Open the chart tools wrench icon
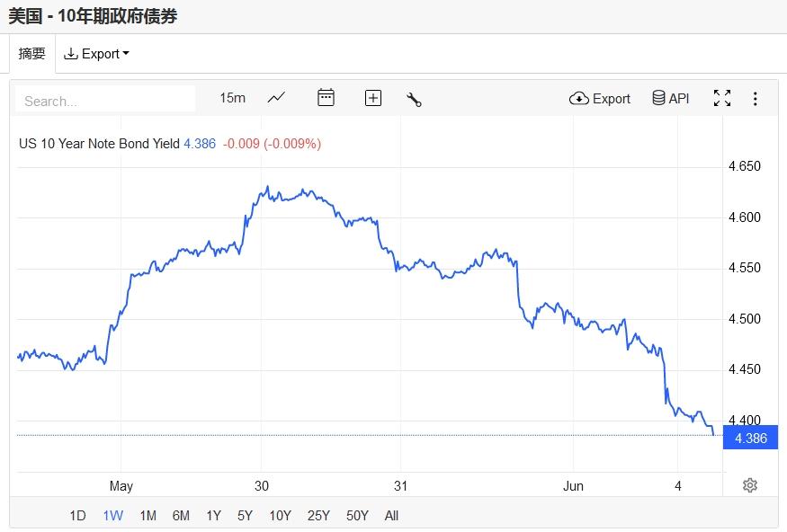787x532 pixels. click(x=414, y=99)
